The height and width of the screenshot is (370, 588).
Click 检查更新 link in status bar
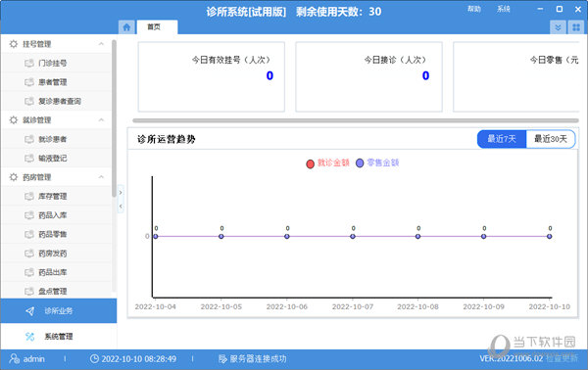[x=562, y=358]
